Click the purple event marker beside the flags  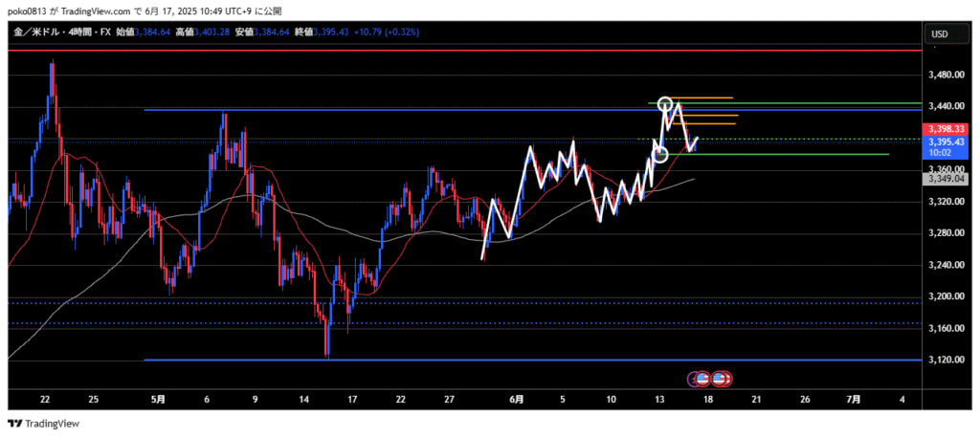tap(694, 379)
